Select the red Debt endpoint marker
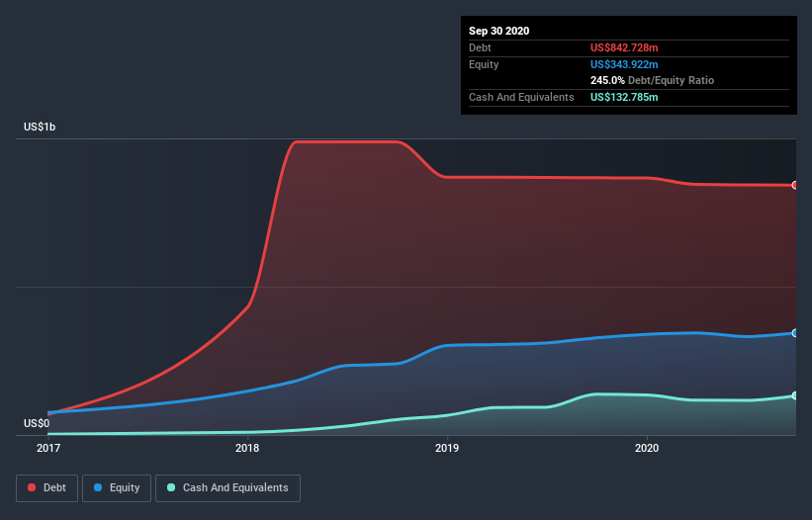Image resolution: width=812 pixels, height=520 pixels. tap(795, 185)
